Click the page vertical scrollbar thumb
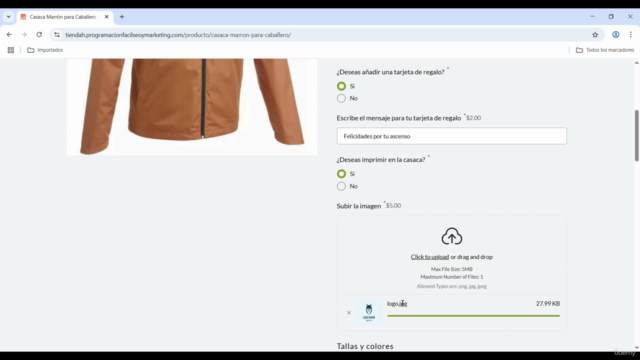This screenshot has height=360, width=640. 636,136
